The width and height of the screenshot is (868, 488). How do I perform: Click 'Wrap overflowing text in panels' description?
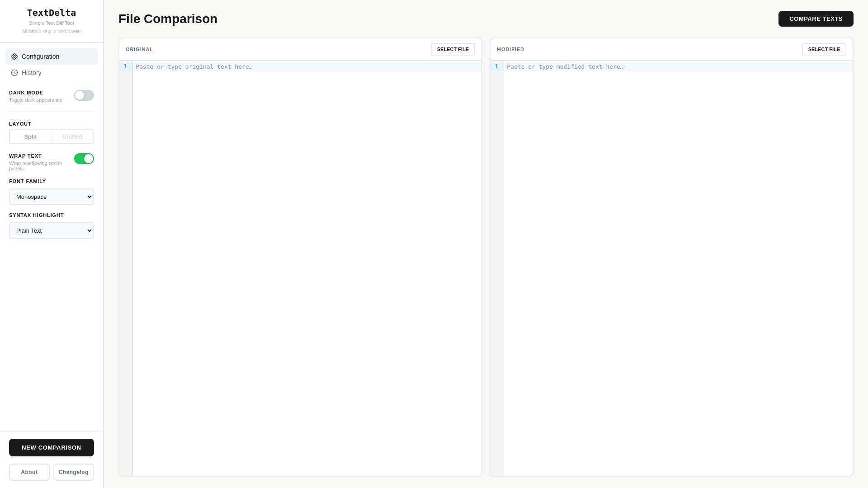(x=36, y=166)
